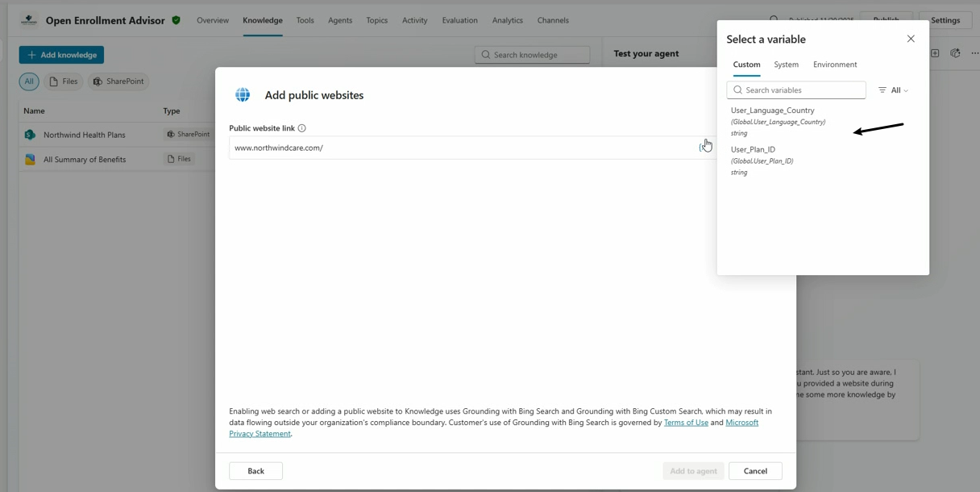Viewport: 980px width, 492px height.
Task: Sort by the Type column header
Action: (172, 110)
